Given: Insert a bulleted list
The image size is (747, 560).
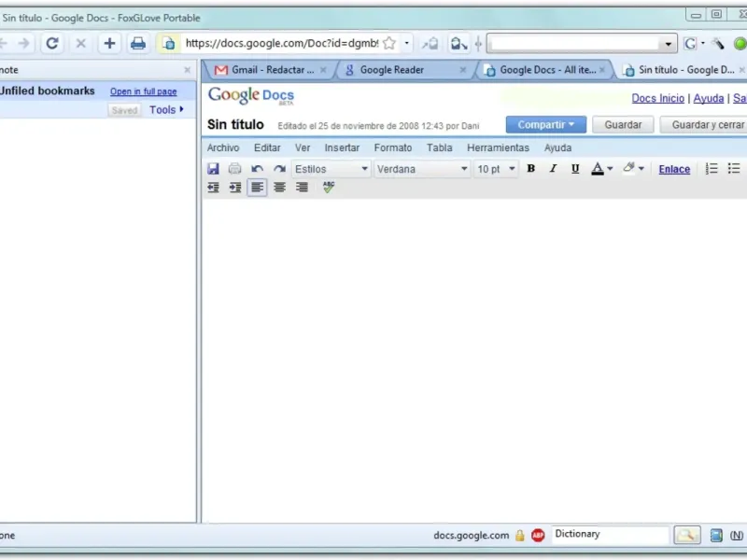Looking at the screenshot, I should pyautogui.click(x=734, y=169).
